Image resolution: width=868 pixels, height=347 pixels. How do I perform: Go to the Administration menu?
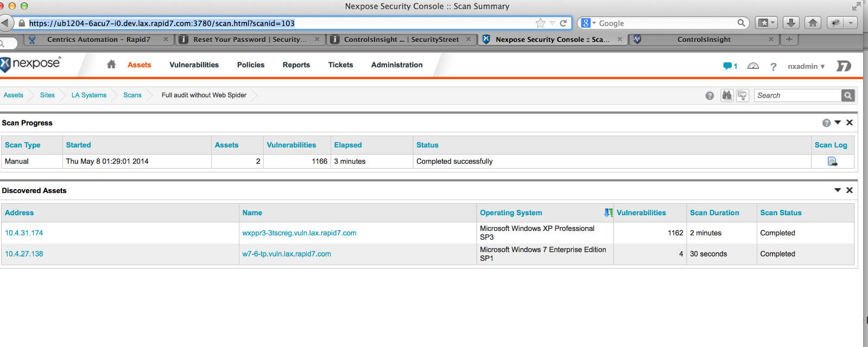[397, 65]
